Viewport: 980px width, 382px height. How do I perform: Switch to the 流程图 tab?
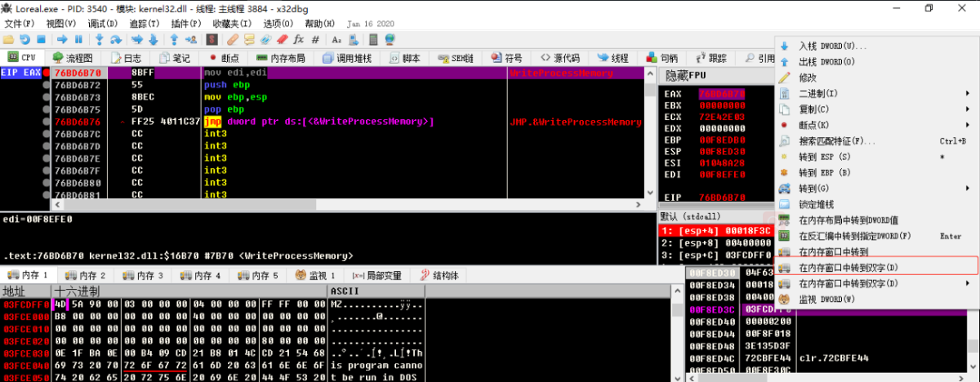(x=73, y=58)
